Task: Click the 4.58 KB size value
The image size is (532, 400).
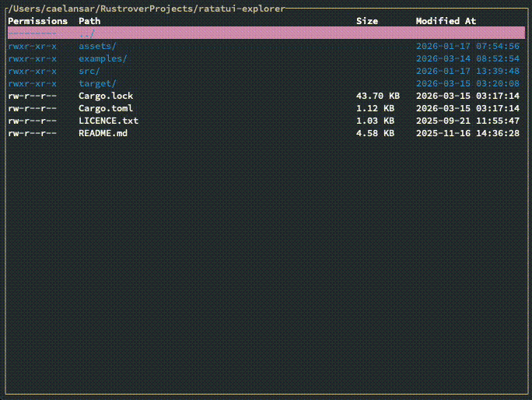Action: (x=375, y=133)
